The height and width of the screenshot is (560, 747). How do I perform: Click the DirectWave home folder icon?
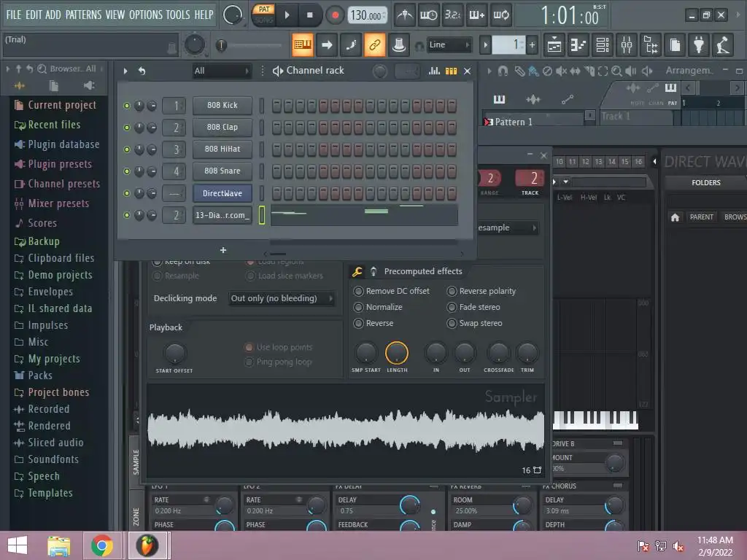coord(675,217)
